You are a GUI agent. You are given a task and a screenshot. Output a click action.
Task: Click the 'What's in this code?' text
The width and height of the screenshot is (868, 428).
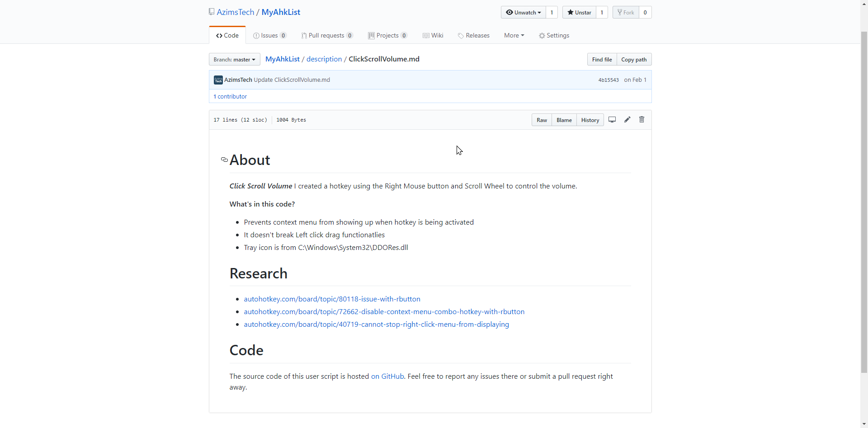click(262, 204)
